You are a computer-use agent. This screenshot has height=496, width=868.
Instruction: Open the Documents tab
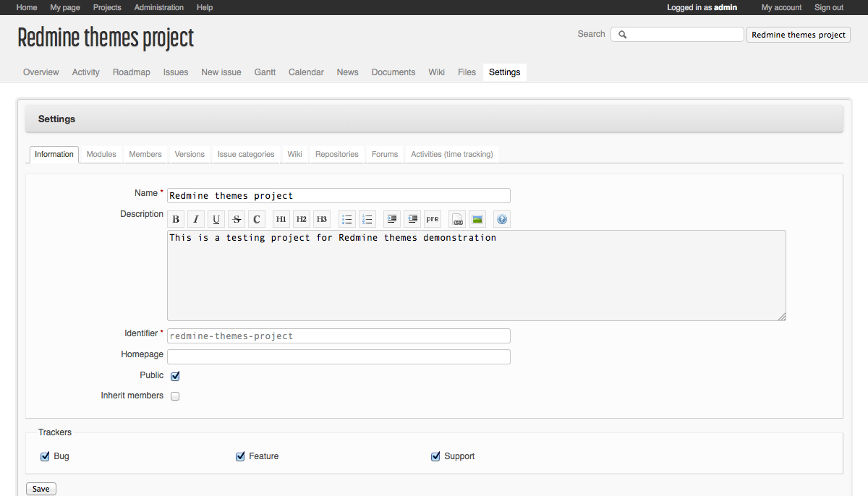393,72
